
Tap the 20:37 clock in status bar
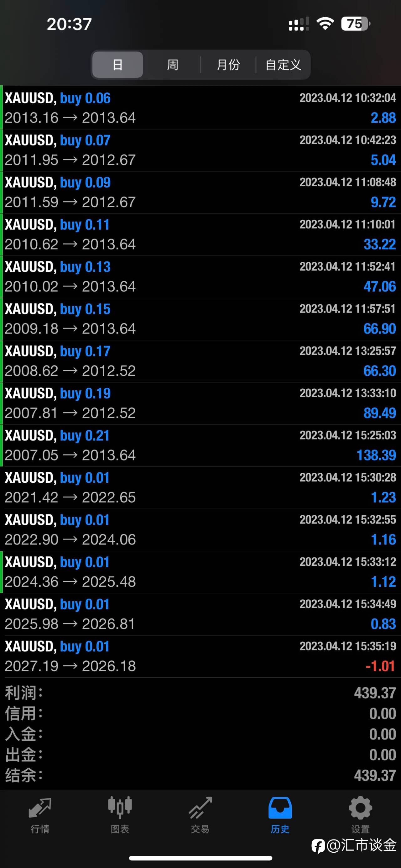click(69, 24)
